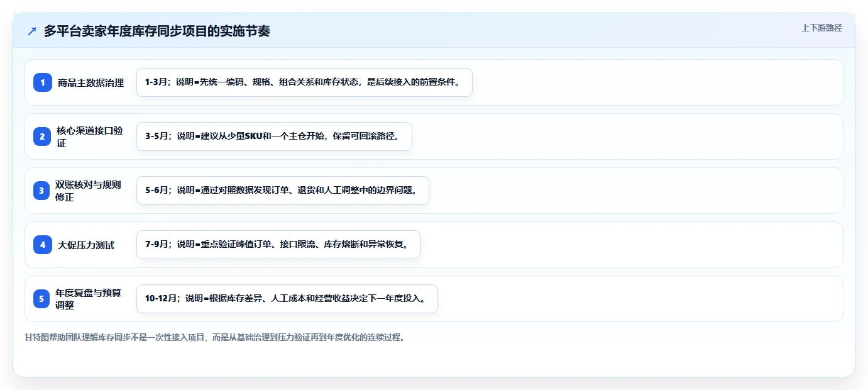
Task: Open the 7-9月 description box
Action: tap(278, 245)
